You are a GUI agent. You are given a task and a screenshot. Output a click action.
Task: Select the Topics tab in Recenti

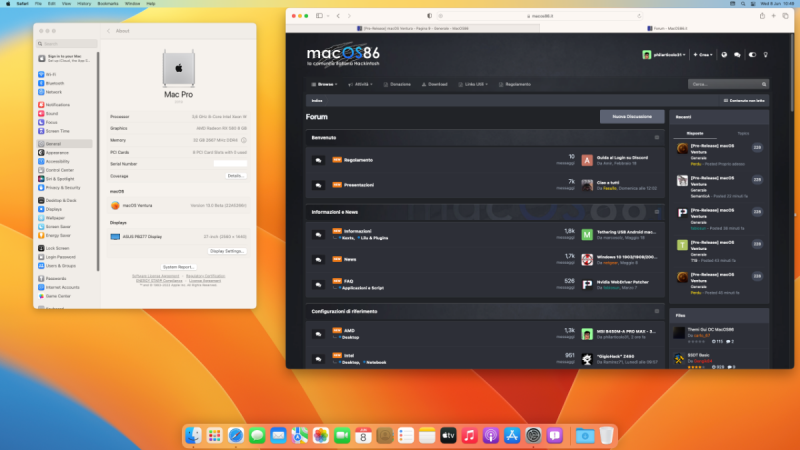point(743,134)
